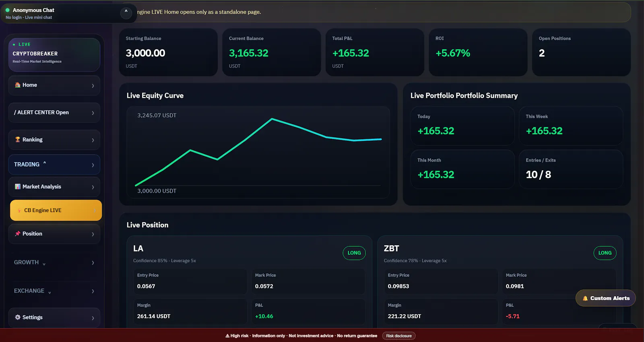Click the chevron on the GROWTH row

(x=93, y=263)
